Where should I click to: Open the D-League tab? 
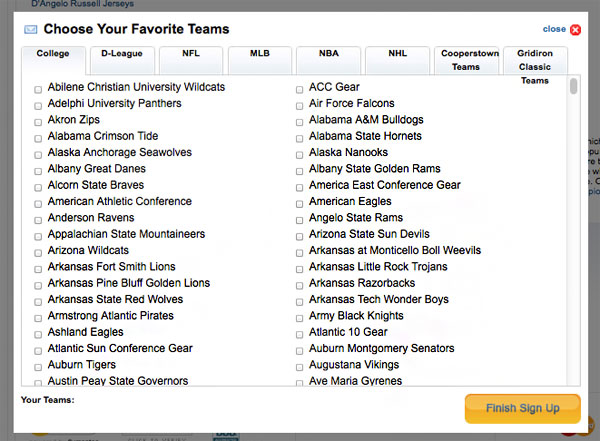[x=121, y=57]
